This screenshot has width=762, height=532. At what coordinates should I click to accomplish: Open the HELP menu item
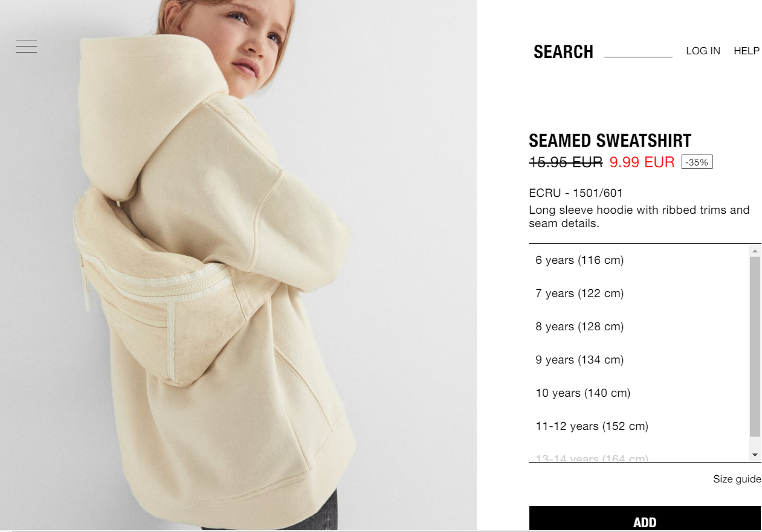tap(746, 51)
